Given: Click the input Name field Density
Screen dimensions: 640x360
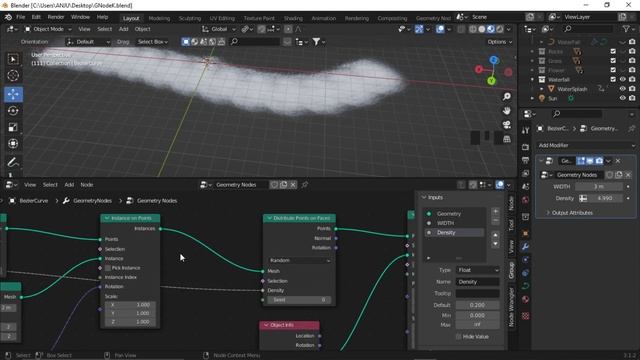Looking at the screenshot, I should 478,282.
